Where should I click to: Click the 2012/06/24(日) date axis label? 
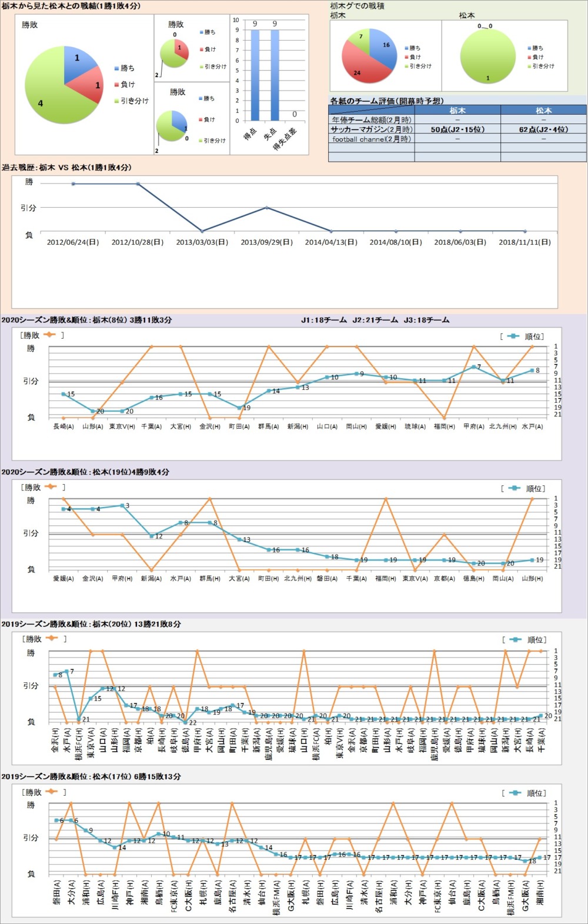[x=73, y=242]
